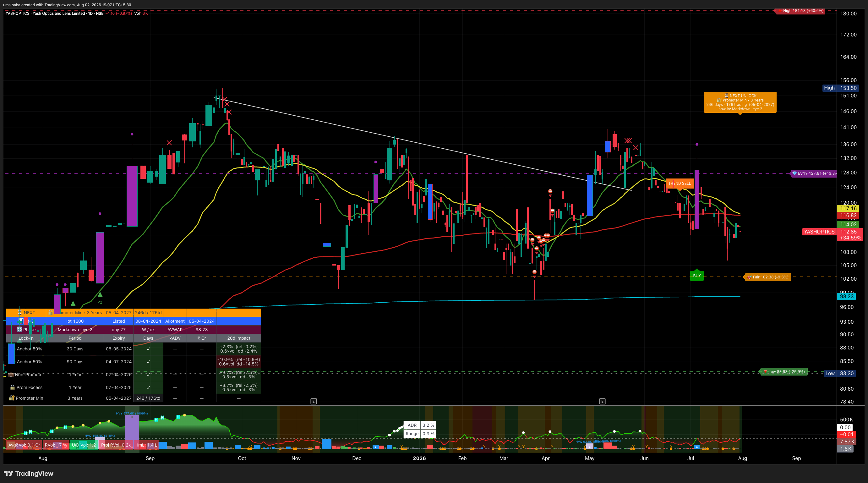
Task: Click the lock-and-key icon beside Promoter Min row
Action: tap(12, 398)
